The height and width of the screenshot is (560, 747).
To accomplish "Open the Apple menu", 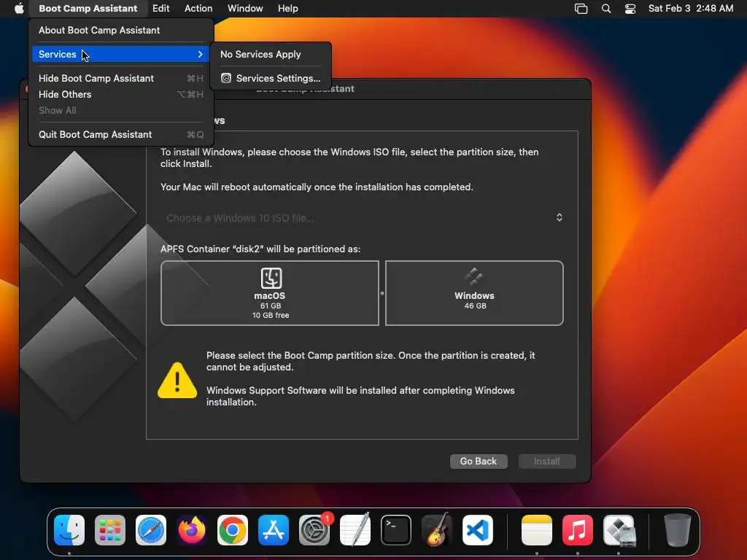I will [19, 8].
